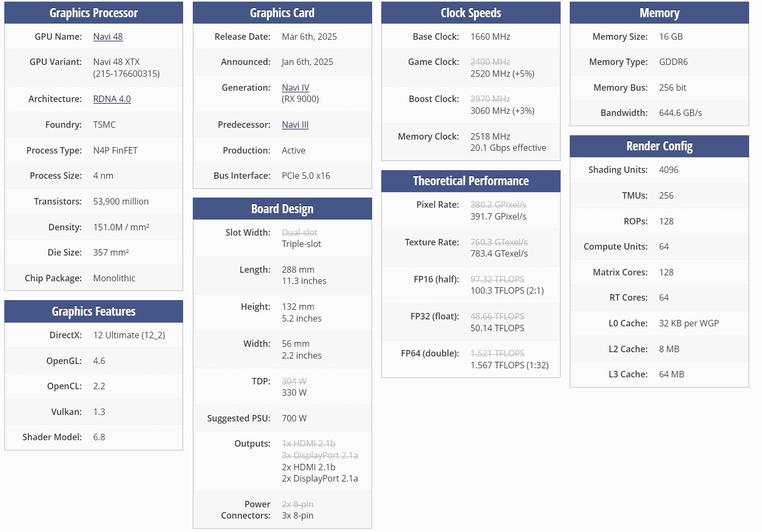
Task: Click the 8 MB L2 cache value
Action: click(669, 349)
